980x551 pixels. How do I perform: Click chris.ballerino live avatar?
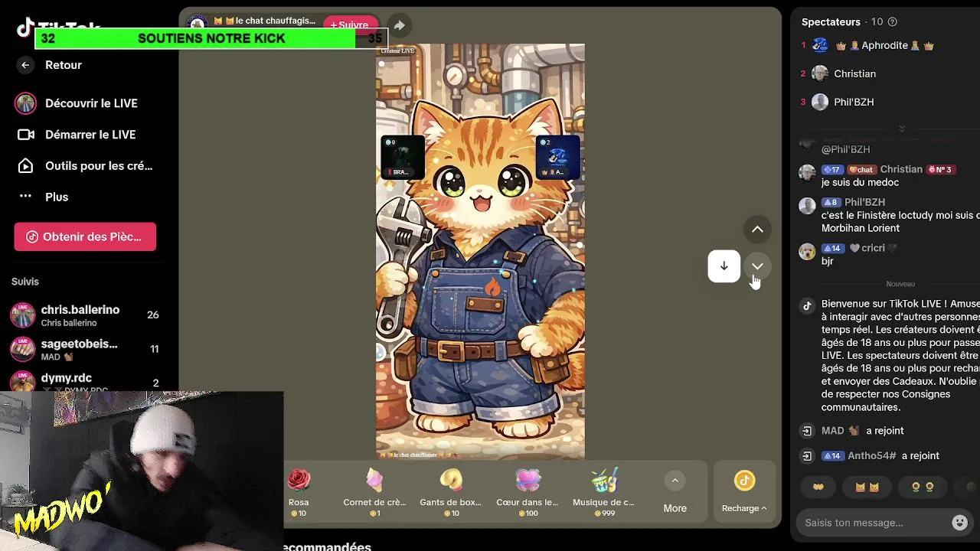(x=22, y=315)
